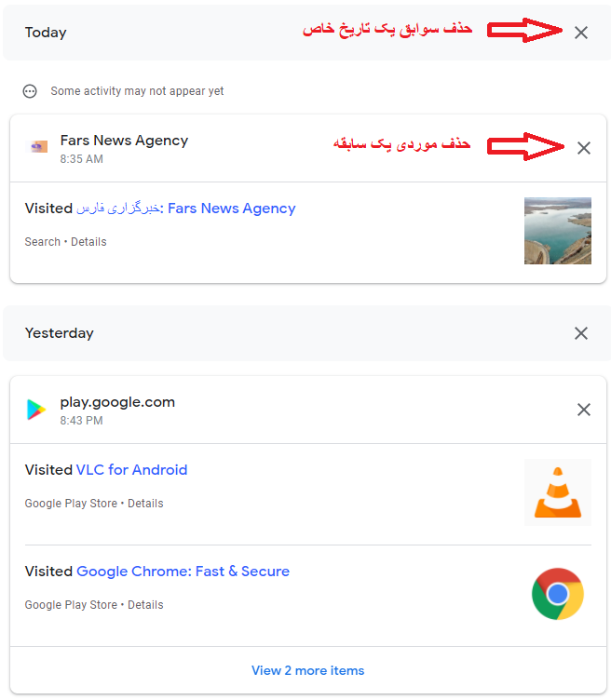The width and height of the screenshot is (611, 700).
Task: Open the VLC cone thumbnail
Action: point(557,492)
